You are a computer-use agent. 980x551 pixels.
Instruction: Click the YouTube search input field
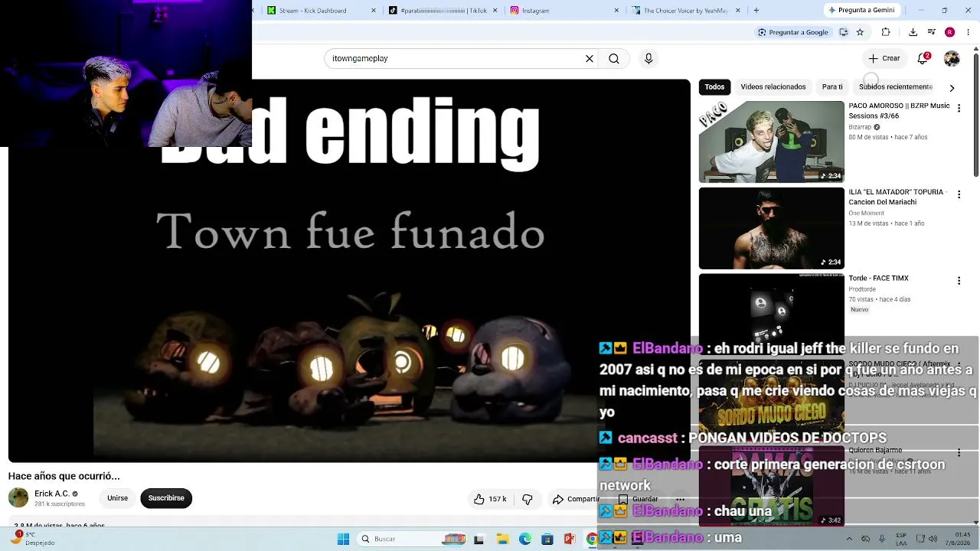[456, 58]
